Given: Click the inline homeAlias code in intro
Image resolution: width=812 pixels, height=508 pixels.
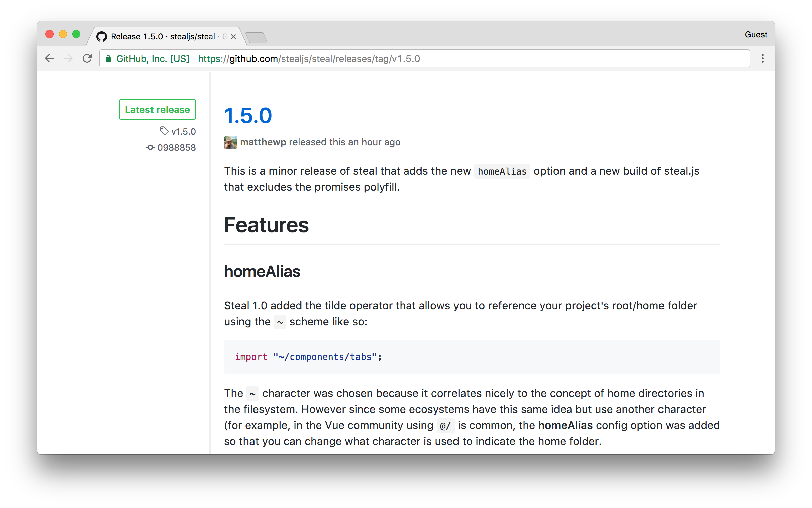Looking at the screenshot, I should [x=502, y=171].
